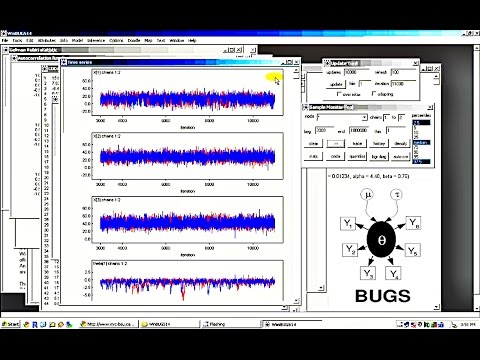Close the Update Tool window
Viewport: 480px width, 360px height.
[416, 63]
